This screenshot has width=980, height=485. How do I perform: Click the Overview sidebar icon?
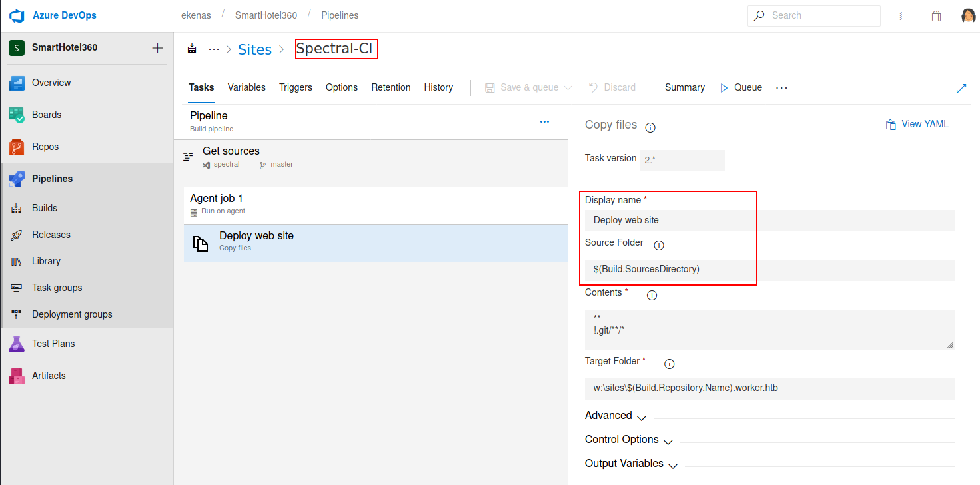point(17,83)
